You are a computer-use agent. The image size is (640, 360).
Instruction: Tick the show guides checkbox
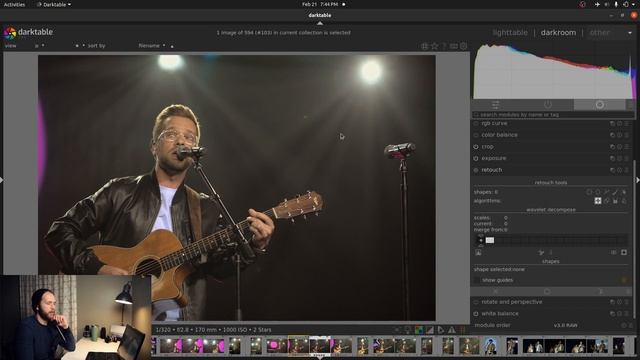coord(476,280)
